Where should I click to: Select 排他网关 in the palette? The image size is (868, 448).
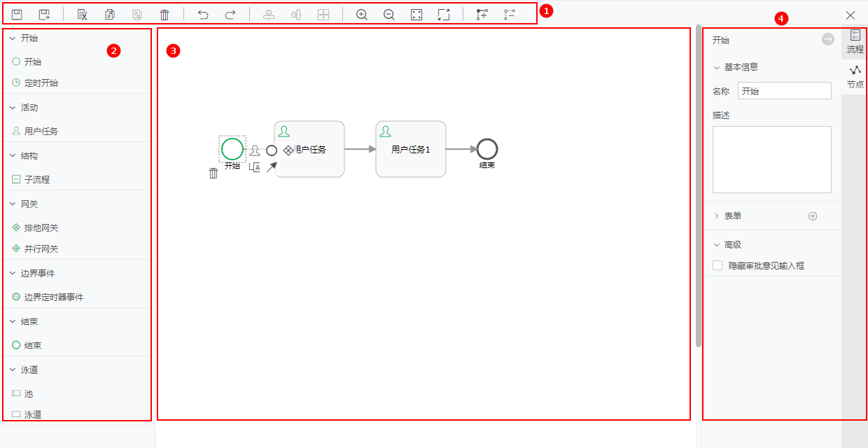tap(41, 228)
